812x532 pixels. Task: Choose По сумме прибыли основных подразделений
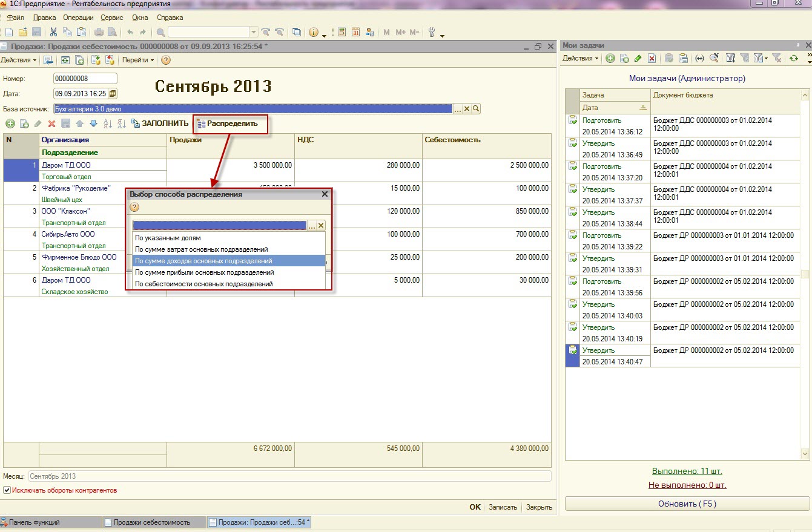(x=229, y=272)
